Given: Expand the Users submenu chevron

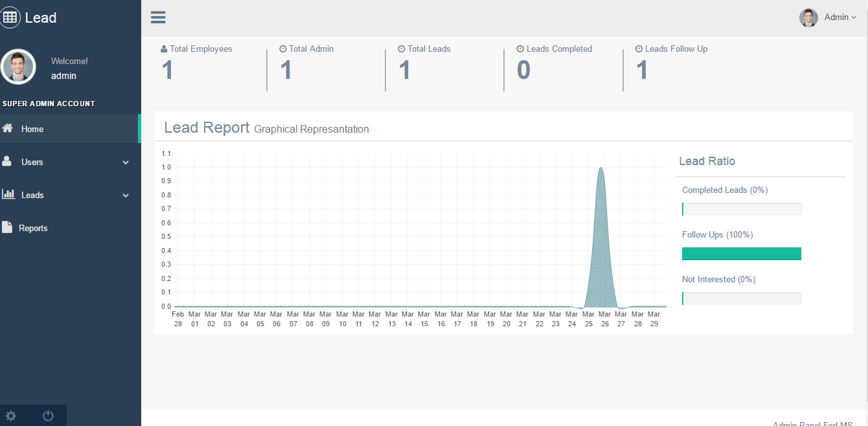Looking at the screenshot, I should tap(126, 163).
